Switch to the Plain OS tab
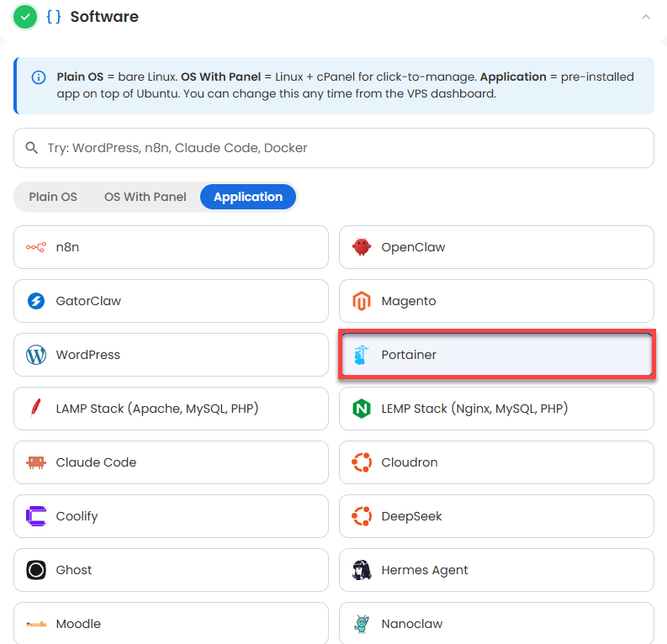 [x=53, y=197]
